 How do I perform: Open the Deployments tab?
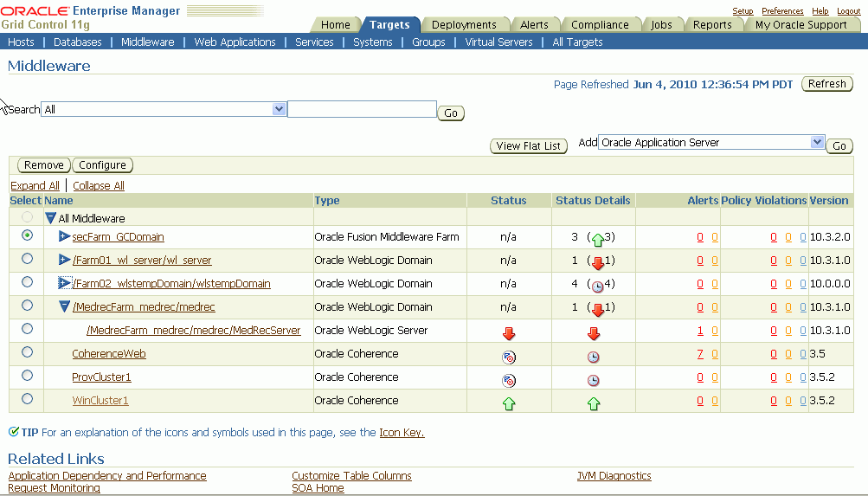coord(464,24)
